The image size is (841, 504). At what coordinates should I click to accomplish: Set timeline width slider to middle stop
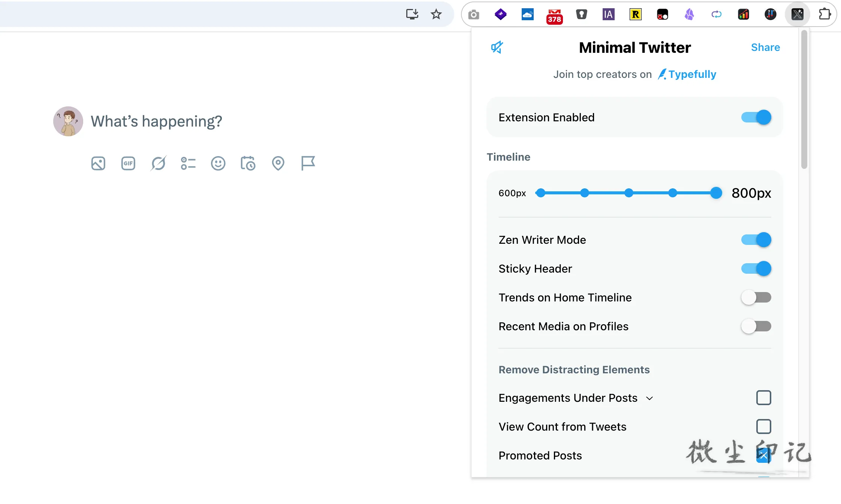(629, 193)
